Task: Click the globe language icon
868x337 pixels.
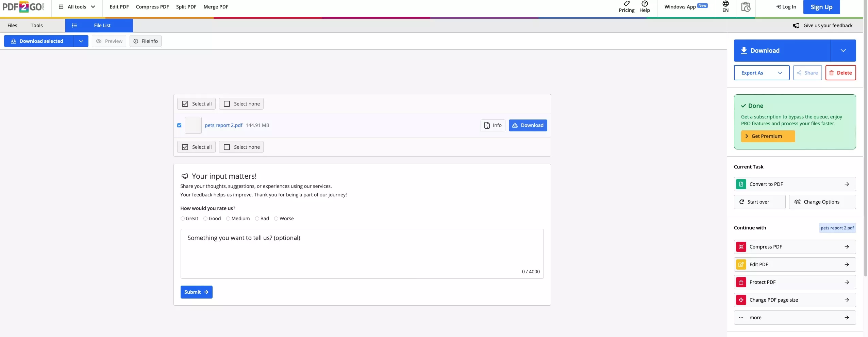Action: 725,4
